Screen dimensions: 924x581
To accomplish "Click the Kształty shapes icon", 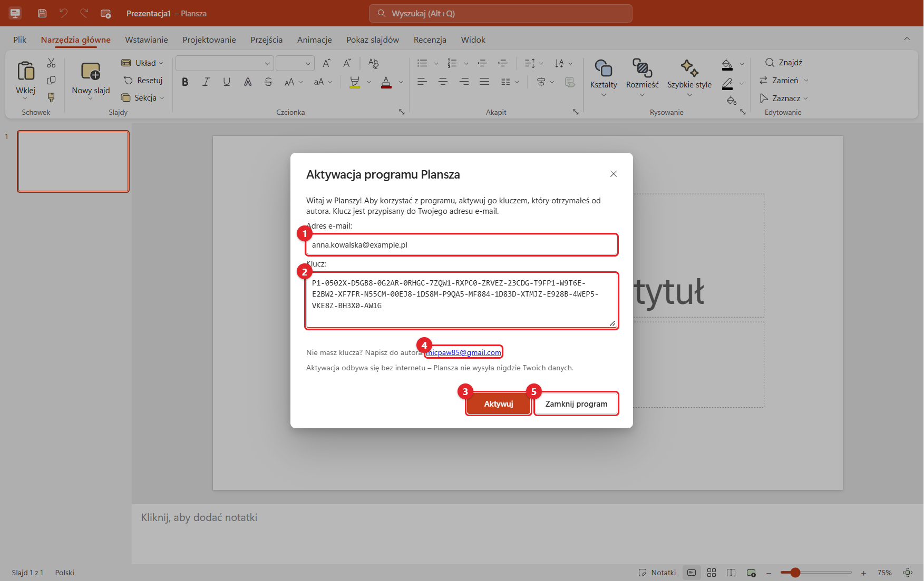I will (604, 68).
